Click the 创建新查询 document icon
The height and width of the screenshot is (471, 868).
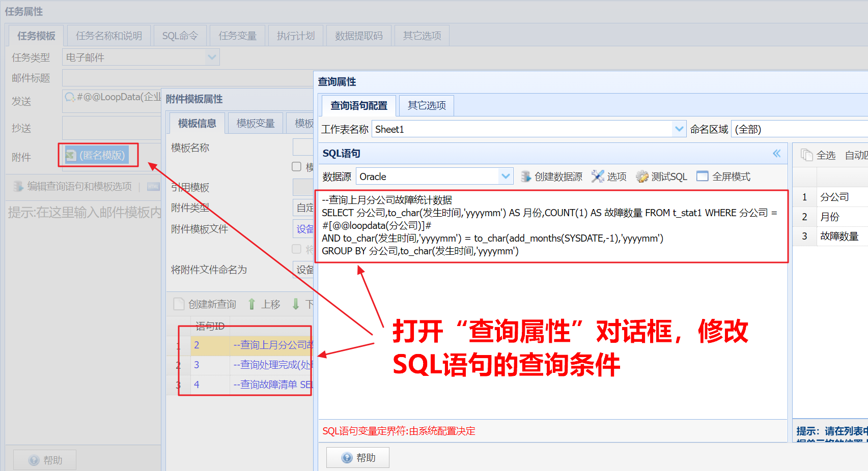tap(179, 304)
